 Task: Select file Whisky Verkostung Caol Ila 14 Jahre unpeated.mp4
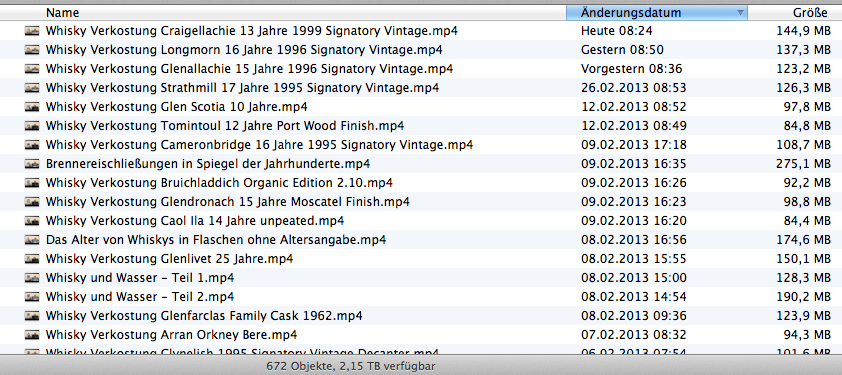[x=195, y=221]
